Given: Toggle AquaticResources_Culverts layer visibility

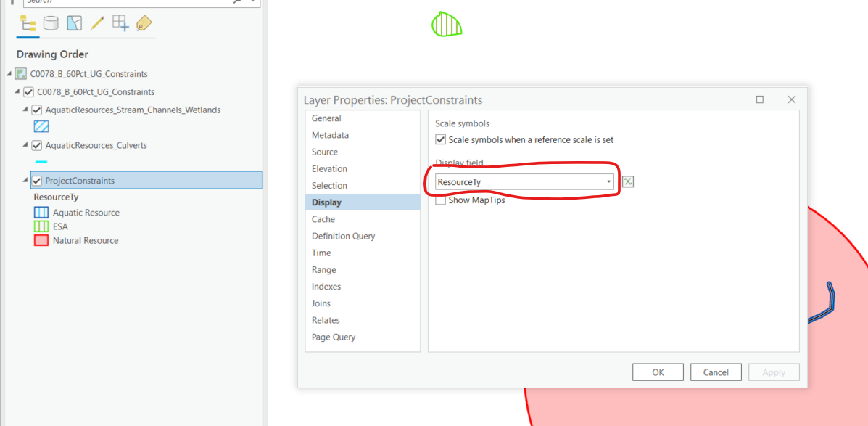Looking at the screenshot, I should point(37,146).
